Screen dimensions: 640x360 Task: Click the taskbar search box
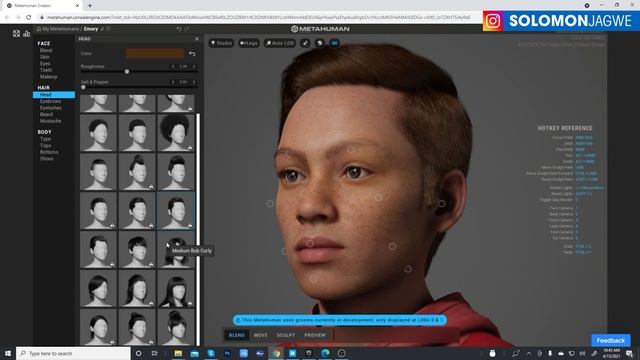tap(73, 353)
